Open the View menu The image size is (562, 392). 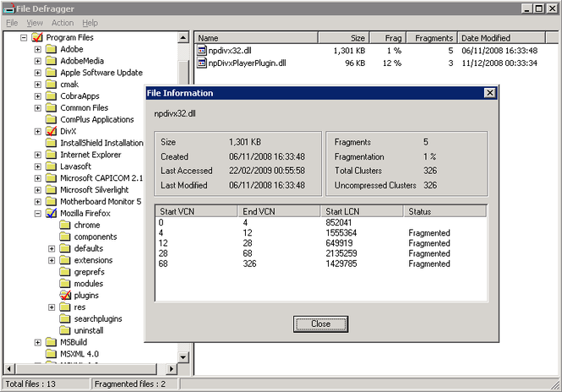click(x=35, y=23)
